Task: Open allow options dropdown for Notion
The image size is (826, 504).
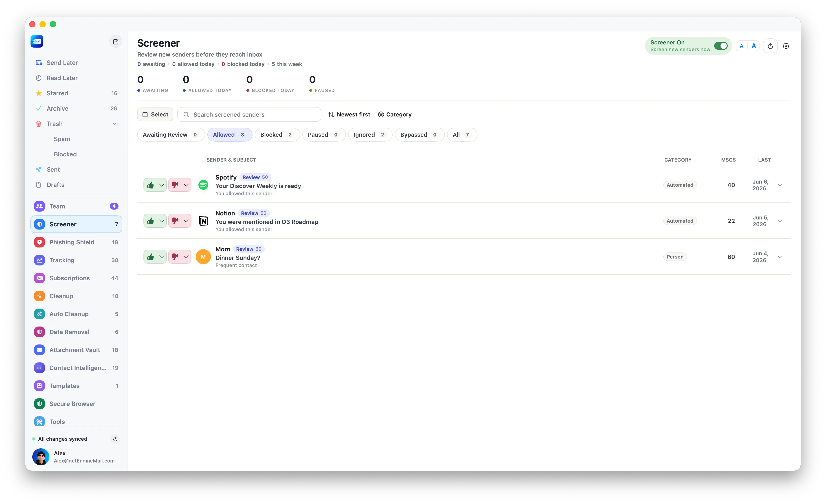Action: coord(162,221)
